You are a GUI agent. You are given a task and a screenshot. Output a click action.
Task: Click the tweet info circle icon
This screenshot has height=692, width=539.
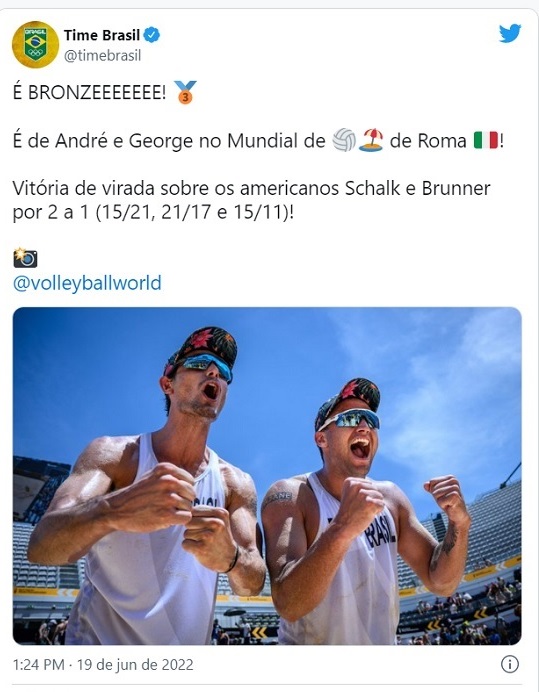pyautogui.click(x=510, y=664)
